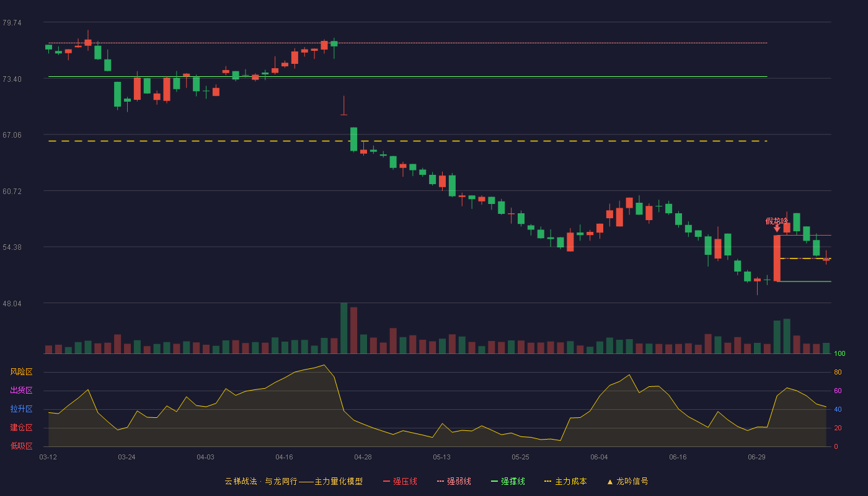This screenshot has height=496, width=868.
Task: Click the 06-04 date label
Action: [x=599, y=457]
